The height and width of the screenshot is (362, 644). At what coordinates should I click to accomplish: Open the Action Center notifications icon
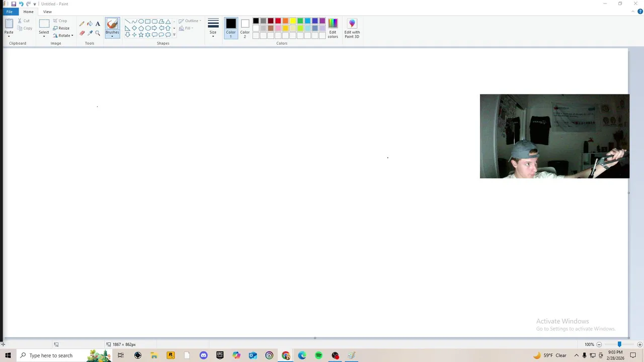coord(633,355)
